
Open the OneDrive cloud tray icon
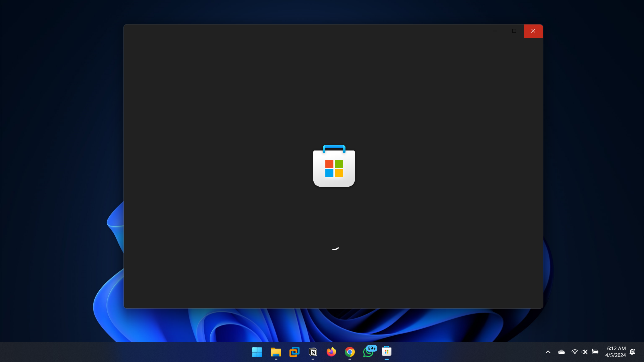click(561, 352)
